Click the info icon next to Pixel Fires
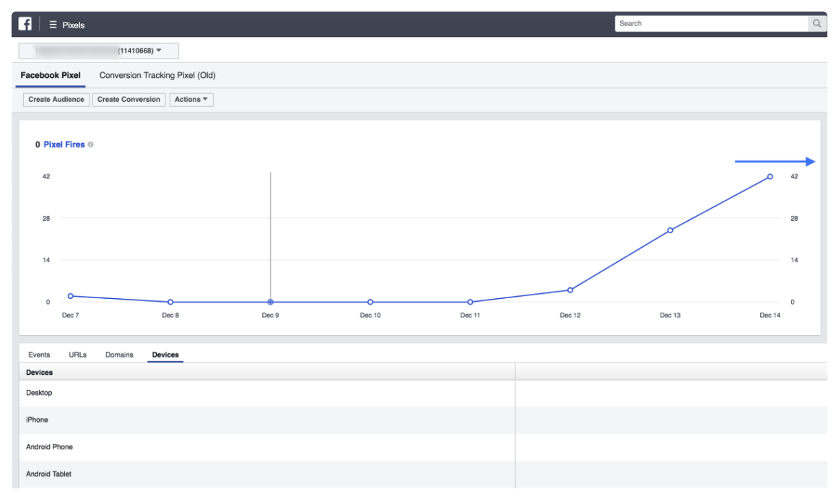Image resolution: width=836 pixels, height=504 pixels. [90, 144]
